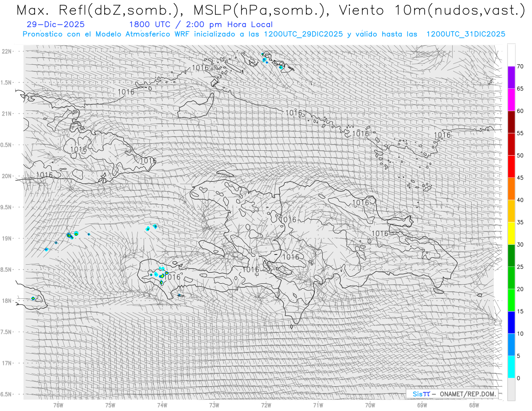Click the colorbar value label '0'

coord(518,378)
